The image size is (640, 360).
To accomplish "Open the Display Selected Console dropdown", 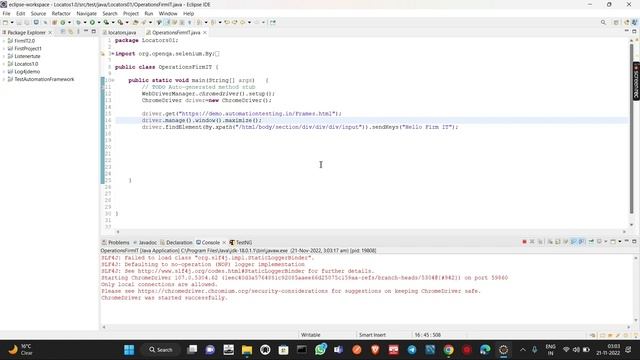I will tap(606, 242).
